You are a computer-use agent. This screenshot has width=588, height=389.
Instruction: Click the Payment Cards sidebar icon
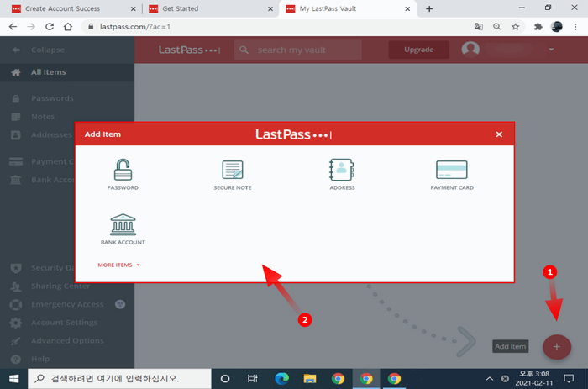[x=16, y=161]
